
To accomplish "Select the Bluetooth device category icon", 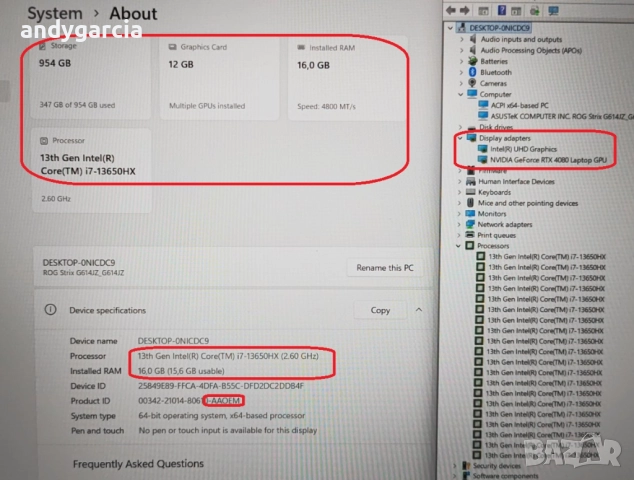I will click(x=473, y=72).
